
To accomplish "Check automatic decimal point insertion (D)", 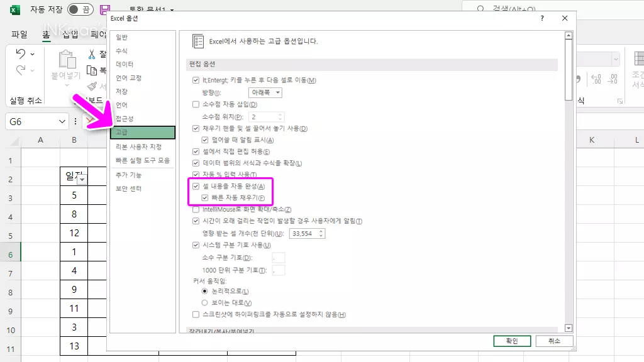I will 196,104.
